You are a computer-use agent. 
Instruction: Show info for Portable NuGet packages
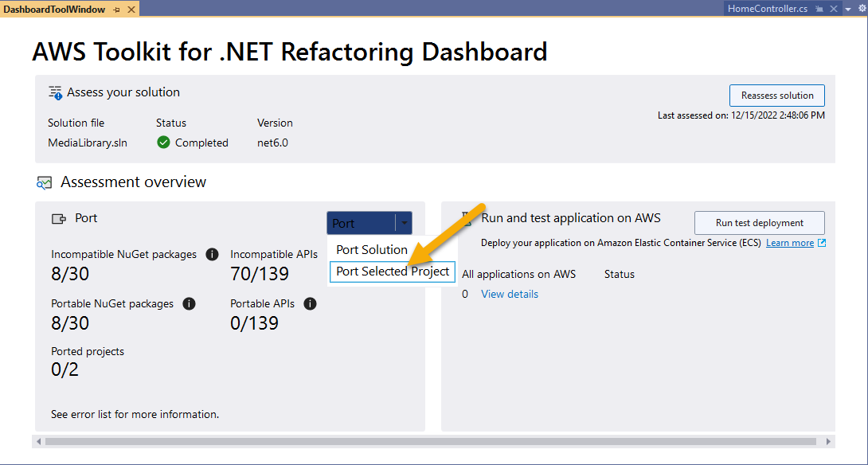(x=189, y=304)
